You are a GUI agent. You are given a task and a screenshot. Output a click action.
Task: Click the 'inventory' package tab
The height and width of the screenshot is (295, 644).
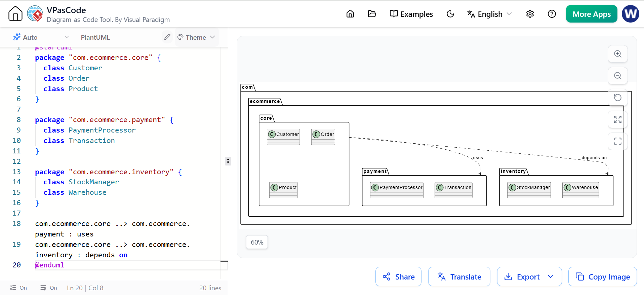pyautogui.click(x=513, y=172)
